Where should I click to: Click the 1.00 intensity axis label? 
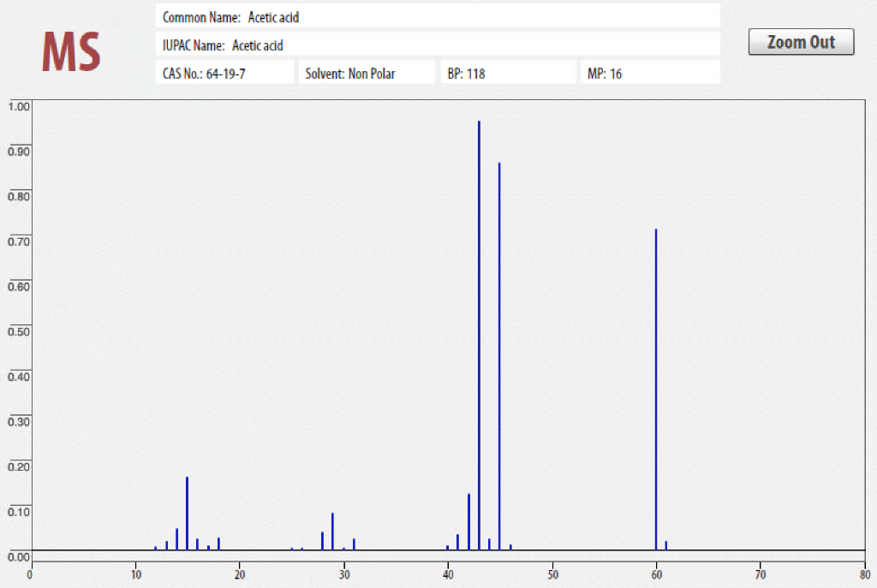(20, 105)
